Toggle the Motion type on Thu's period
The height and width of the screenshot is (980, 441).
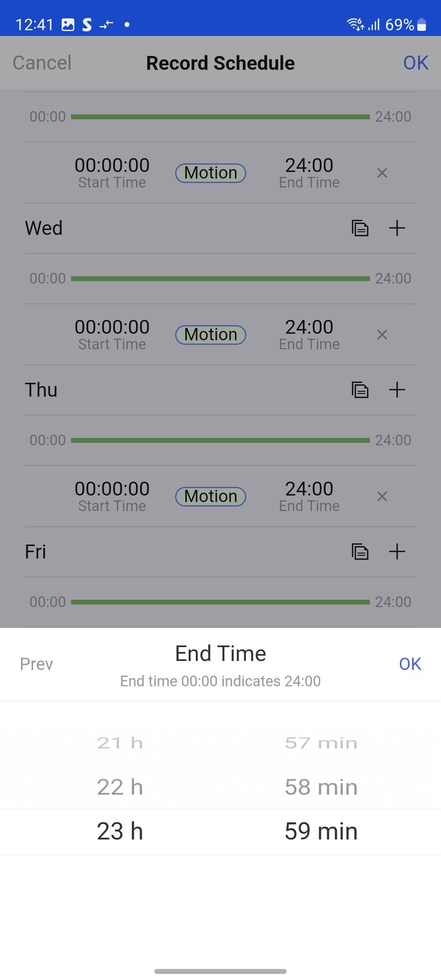coord(211,496)
